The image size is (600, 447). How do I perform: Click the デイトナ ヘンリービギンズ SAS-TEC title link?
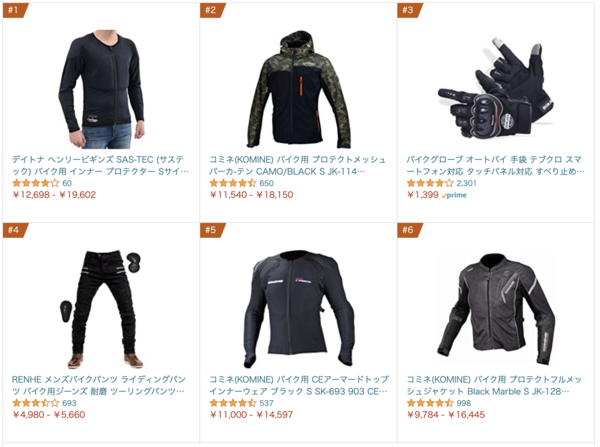coord(100,165)
